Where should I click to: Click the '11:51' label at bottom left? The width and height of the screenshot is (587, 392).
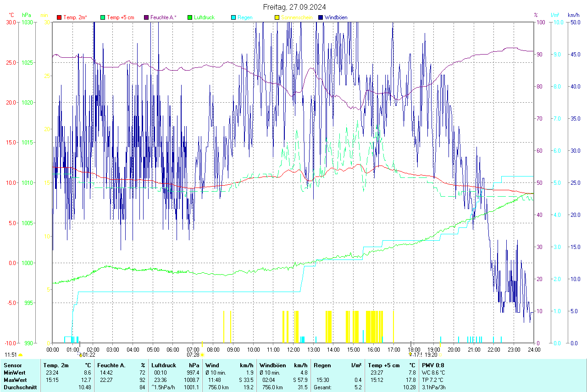point(11,355)
